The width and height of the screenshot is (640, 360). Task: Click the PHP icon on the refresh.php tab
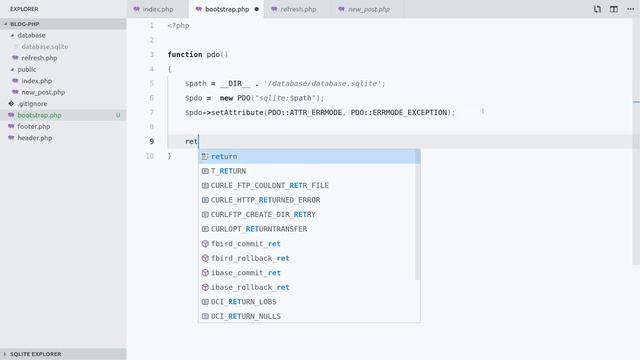click(274, 9)
